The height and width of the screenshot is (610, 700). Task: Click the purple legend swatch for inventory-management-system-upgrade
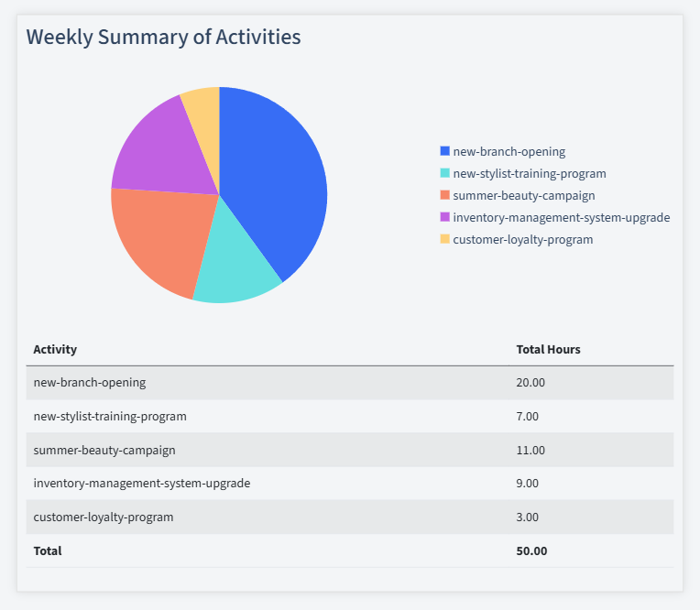tap(444, 217)
